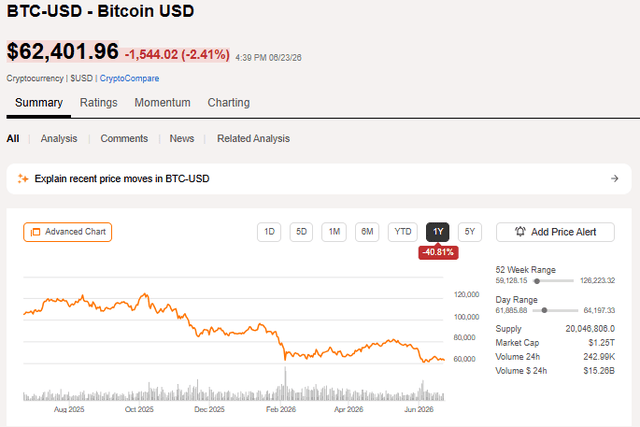This screenshot has height=427, width=640.
Task: Click the arrow icon in Explain banner
Action: (614, 179)
